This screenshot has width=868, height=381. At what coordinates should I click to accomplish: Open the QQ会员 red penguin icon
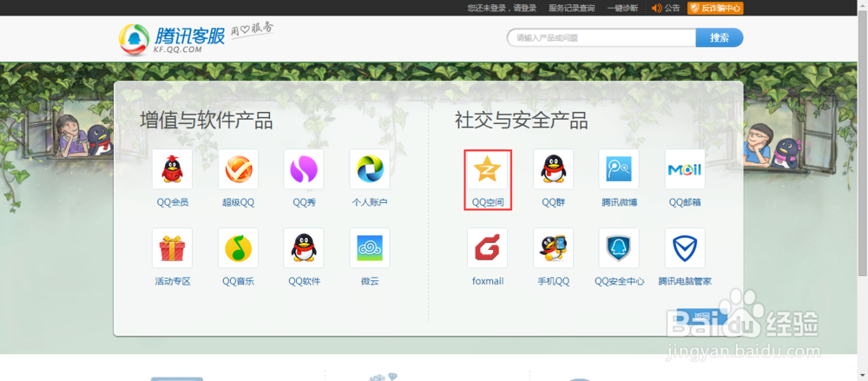(x=172, y=169)
